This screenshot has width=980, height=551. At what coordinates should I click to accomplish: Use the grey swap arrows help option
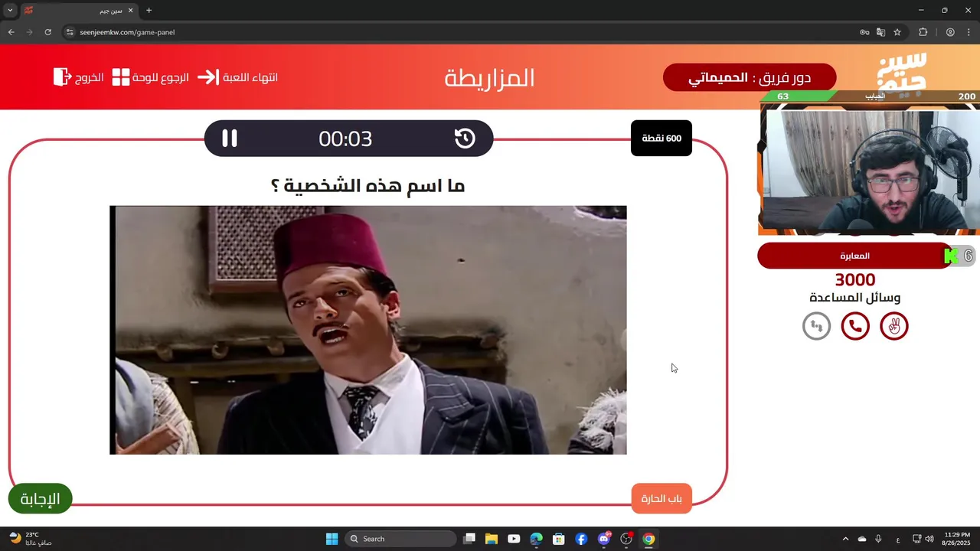tap(816, 327)
